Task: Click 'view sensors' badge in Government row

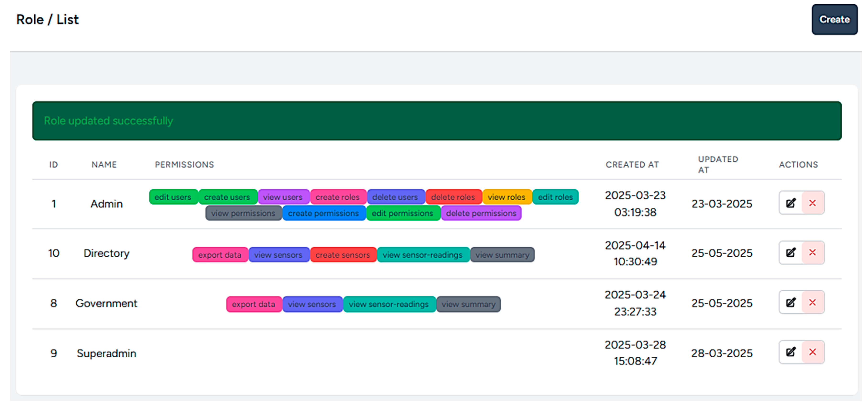Action: pos(312,304)
